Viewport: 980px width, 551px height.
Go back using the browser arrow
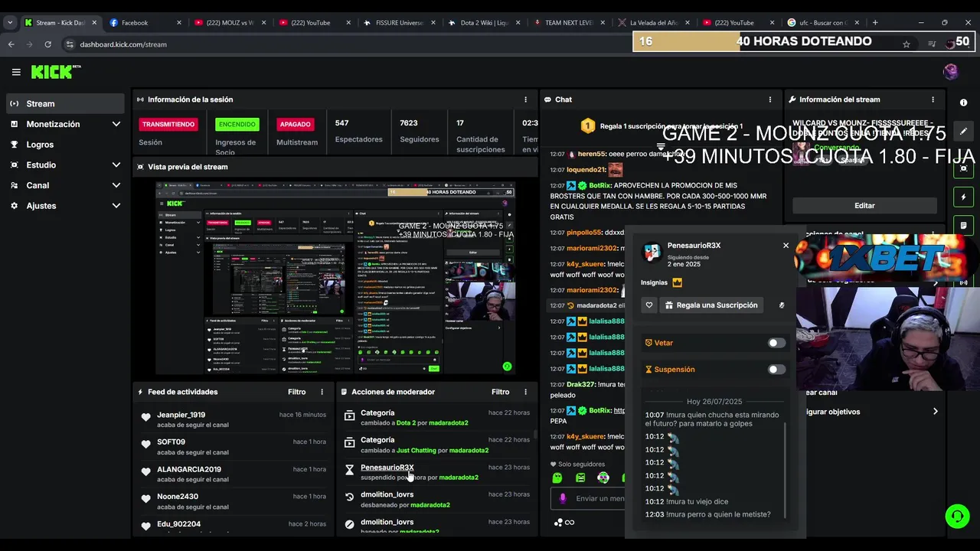point(11,44)
